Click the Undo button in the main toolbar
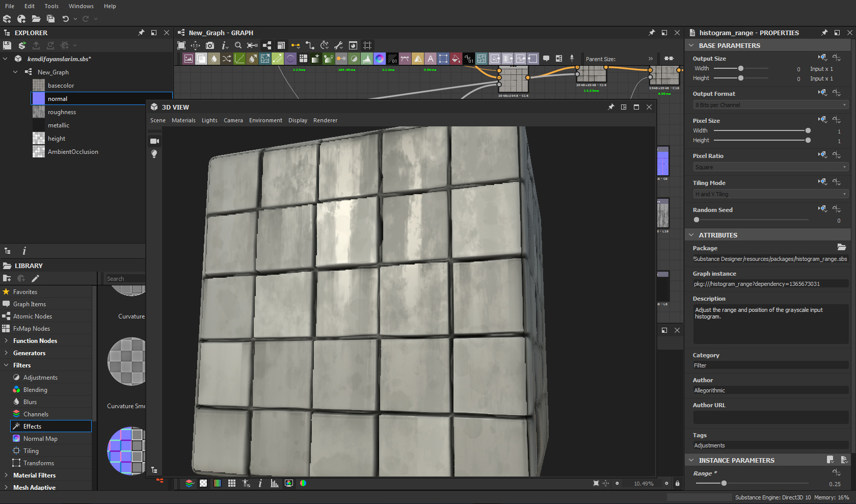This screenshot has height=504, width=856. point(66,19)
